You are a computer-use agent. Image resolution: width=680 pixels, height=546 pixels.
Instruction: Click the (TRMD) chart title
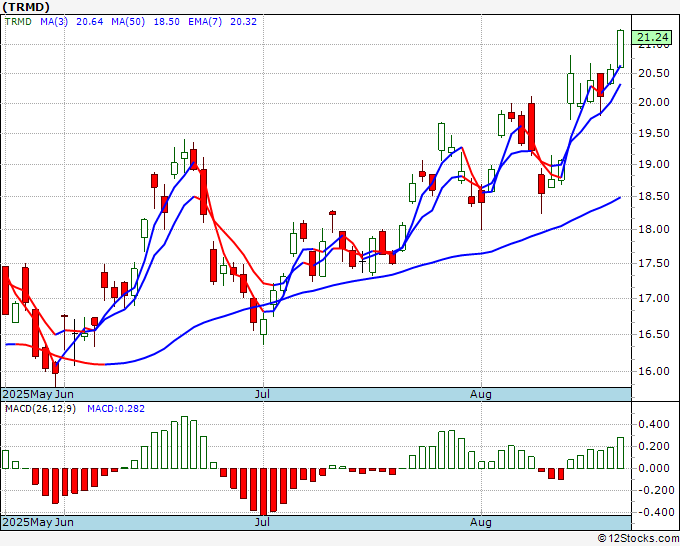click(x=26, y=7)
